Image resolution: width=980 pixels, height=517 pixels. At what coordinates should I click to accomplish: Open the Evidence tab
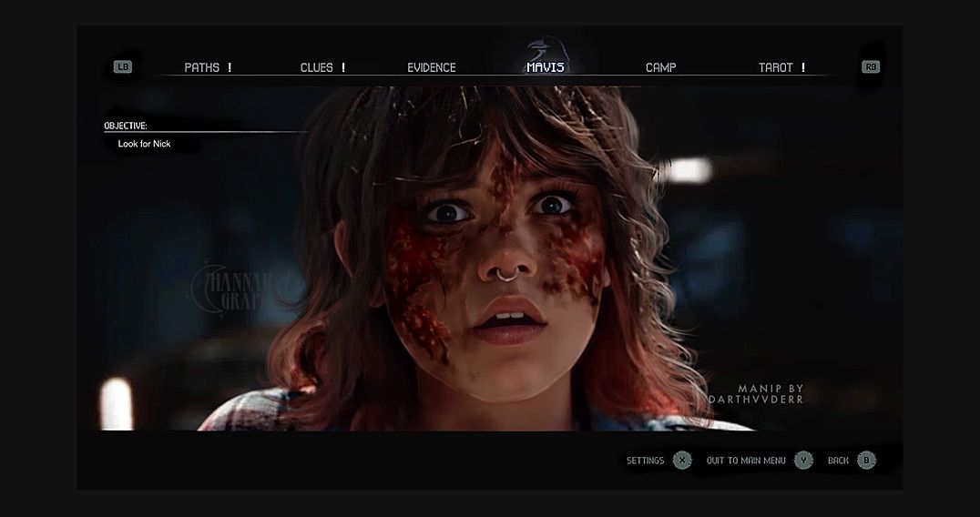click(431, 67)
